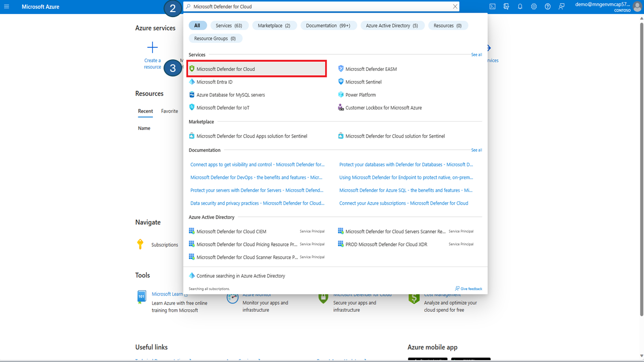
Task: Open doc Connect your Azure subscriptions
Action: click(404, 204)
